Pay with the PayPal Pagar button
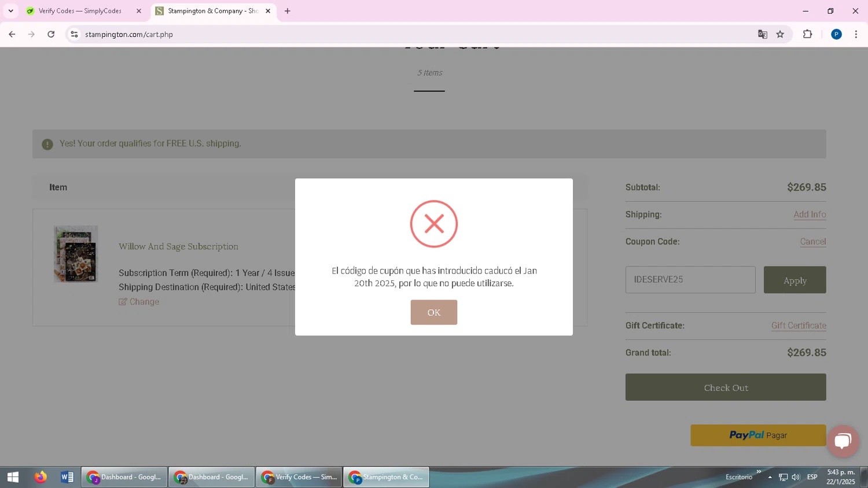The image size is (868, 488). click(758, 435)
